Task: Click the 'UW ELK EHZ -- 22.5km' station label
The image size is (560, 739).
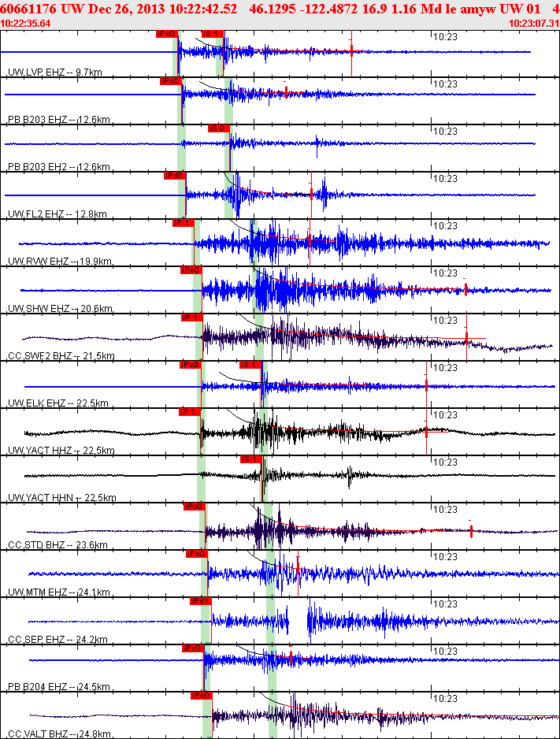Action: coord(58,403)
